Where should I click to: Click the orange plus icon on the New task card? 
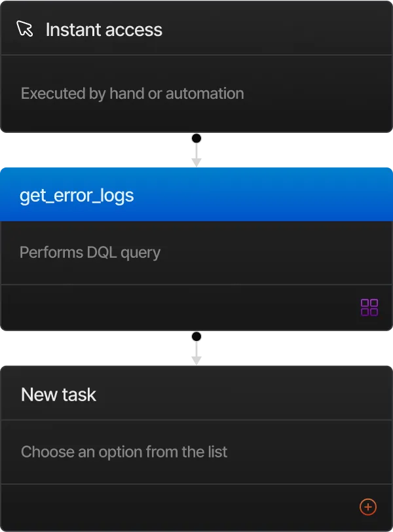[368, 506]
